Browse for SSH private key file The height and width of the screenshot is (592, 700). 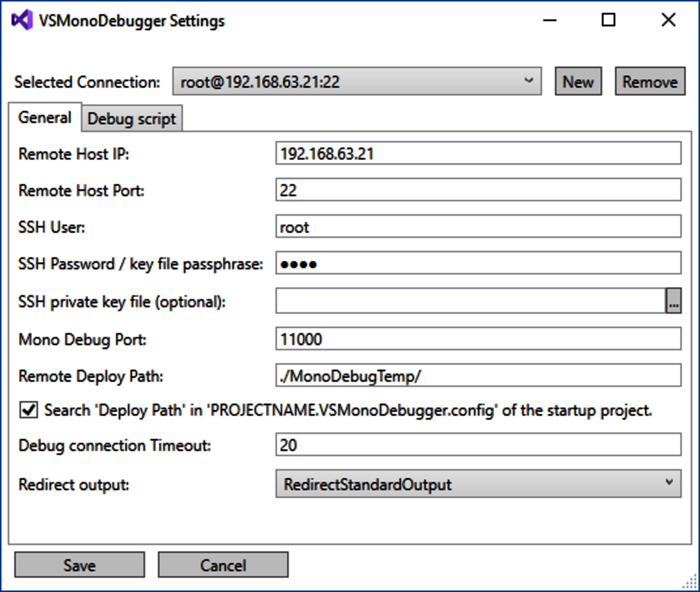point(673,301)
